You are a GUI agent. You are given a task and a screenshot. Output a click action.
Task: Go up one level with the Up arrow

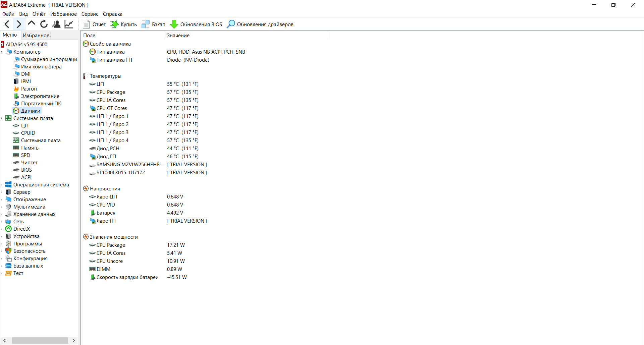32,24
